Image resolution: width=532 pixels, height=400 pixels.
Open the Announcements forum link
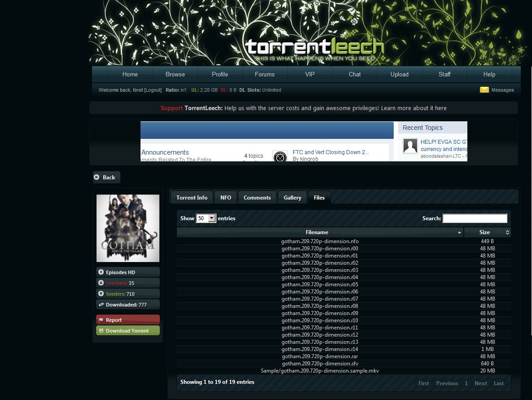(x=165, y=152)
